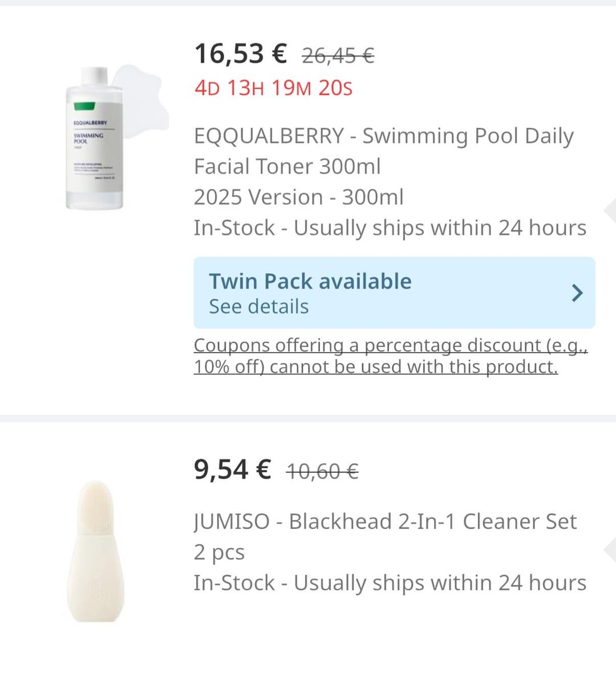
Task: Tap the JUMISO In-Stock shipping status
Action: [390, 583]
